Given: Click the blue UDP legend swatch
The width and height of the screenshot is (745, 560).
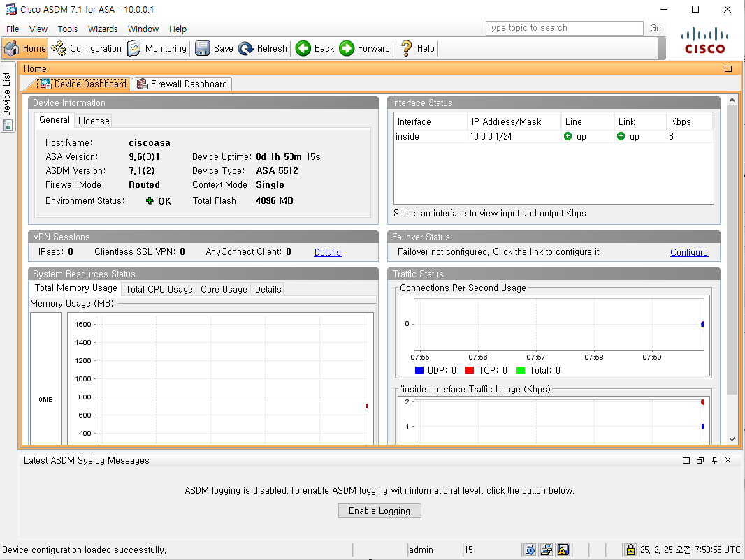Looking at the screenshot, I should point(419,370).
